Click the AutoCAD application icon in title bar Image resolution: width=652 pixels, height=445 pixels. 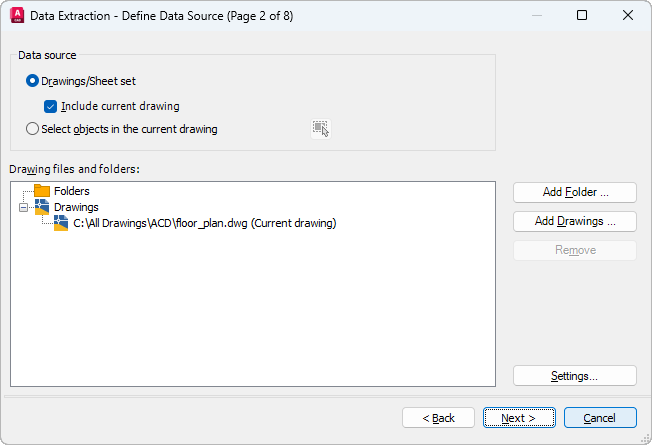pos(16,15)
